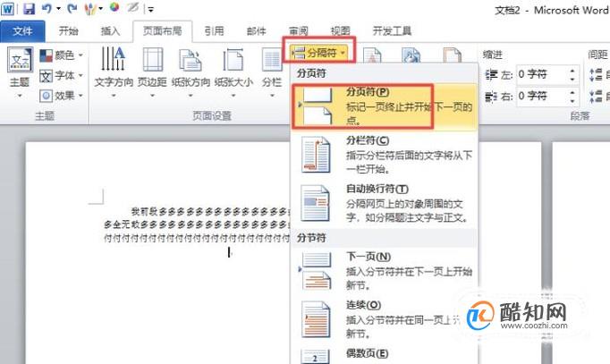Undo the last action

(47, 9)
